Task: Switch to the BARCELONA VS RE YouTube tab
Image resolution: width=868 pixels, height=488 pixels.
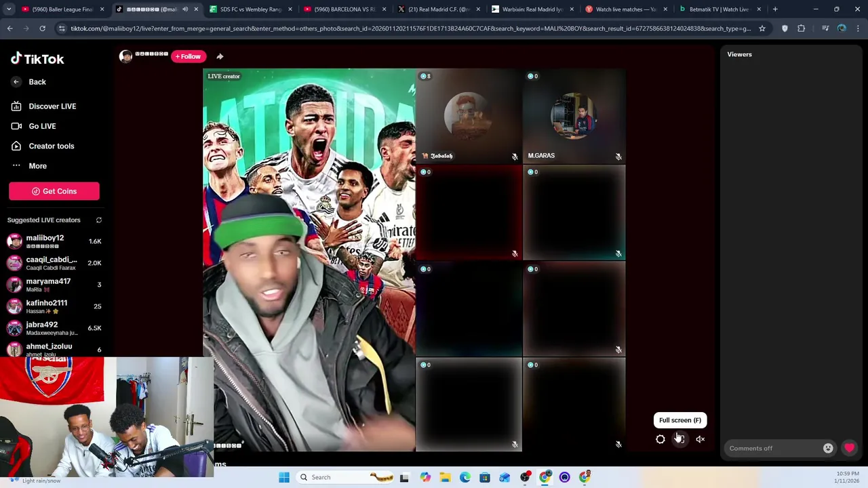Action: 344,9
